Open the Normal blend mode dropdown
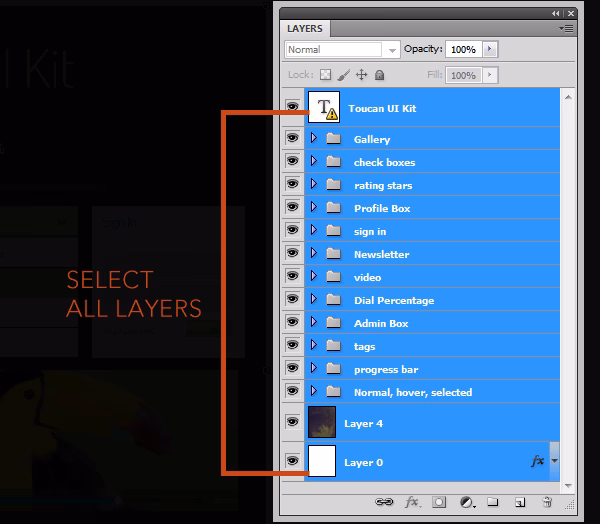The image size is (600, 524). click(342, 49)
